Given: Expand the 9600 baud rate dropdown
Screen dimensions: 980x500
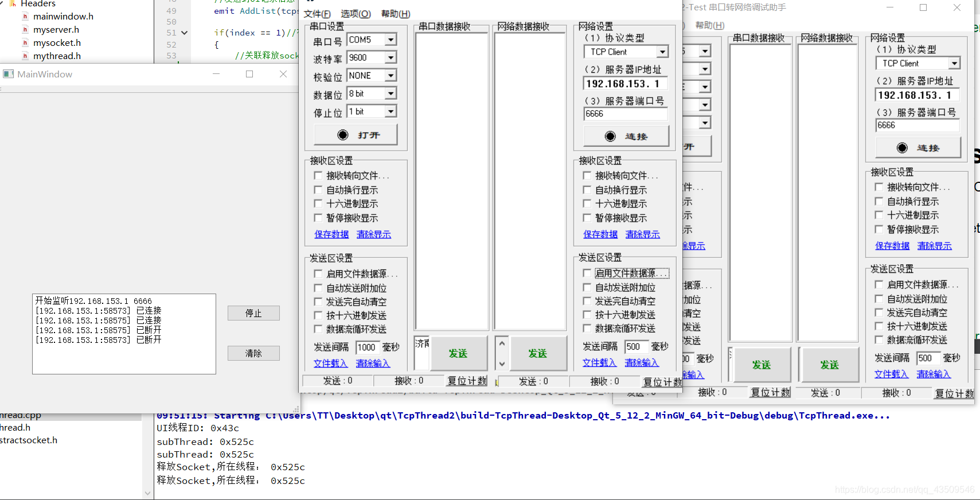Looking at the screenshot, I should [391, 57].
